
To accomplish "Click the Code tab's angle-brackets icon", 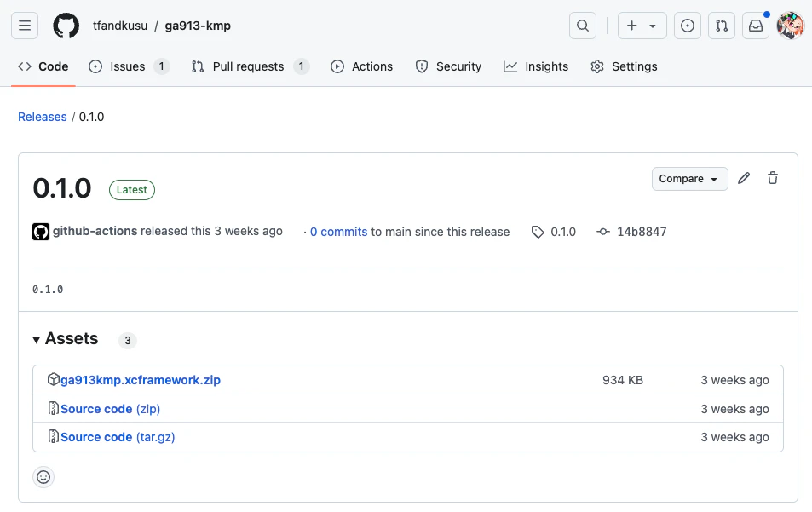I will pyautogui.click(x=25, y=66).
